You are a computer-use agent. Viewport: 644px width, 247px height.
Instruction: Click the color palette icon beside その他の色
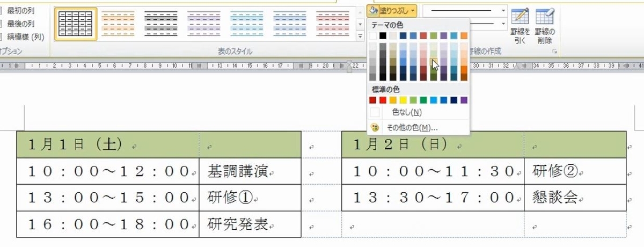(375, 127)
